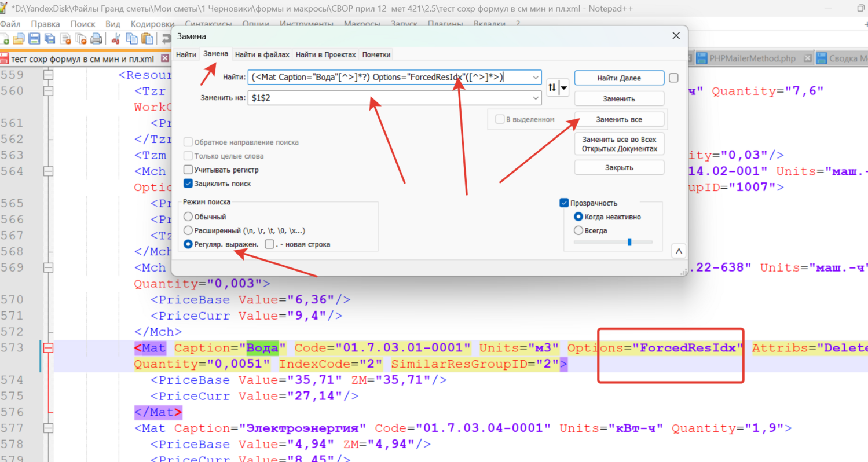The height and width of the screenshot is (462, 868).
Task: Enable the Учитывать регистр checkbox
Action: point(188,170)
